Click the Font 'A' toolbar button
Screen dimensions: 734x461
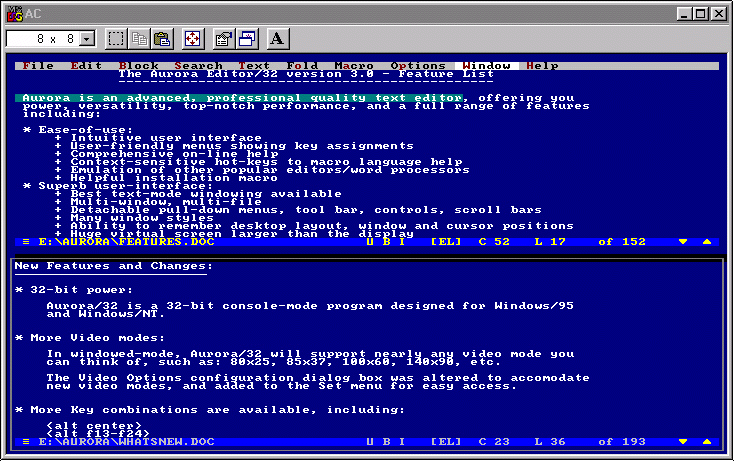click(x=278, y=39)
